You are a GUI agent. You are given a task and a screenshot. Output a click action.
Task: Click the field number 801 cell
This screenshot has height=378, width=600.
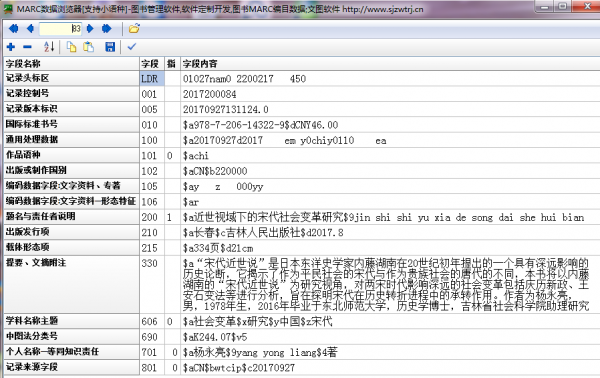click(x=152, y=368)
